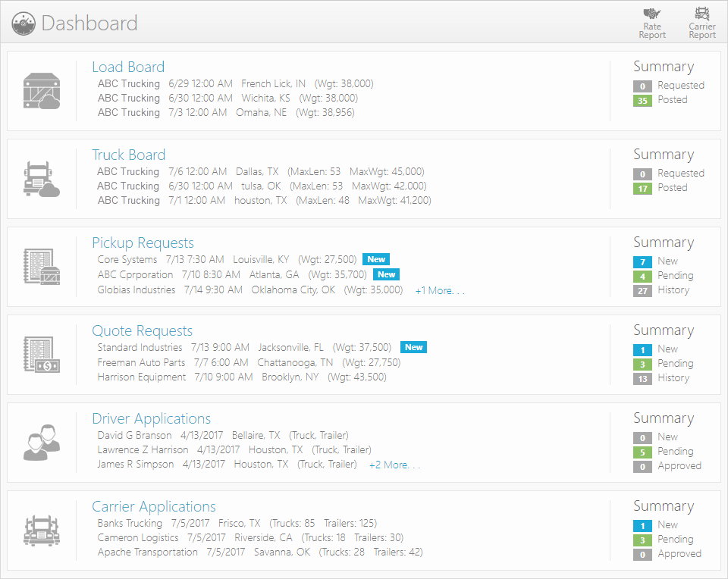Select Freeman Auto Parts quote request
Image resolution: width=728 pixels, height=579 pixels.
coord(249,362)
